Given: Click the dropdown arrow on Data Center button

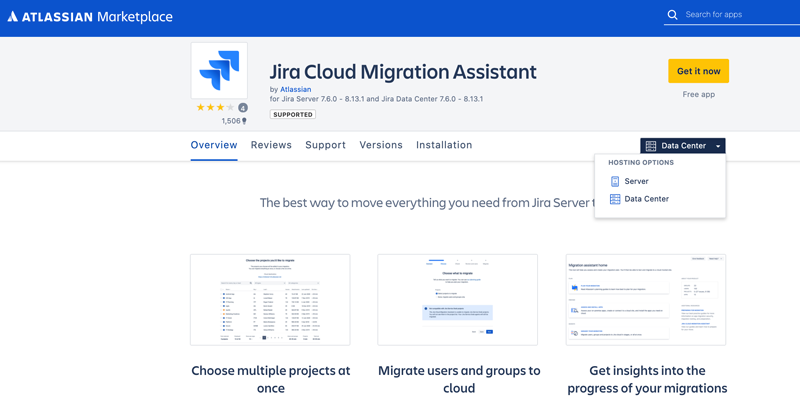Looking at the screenshot, I should pyautogui.click(x=718, y=146).
